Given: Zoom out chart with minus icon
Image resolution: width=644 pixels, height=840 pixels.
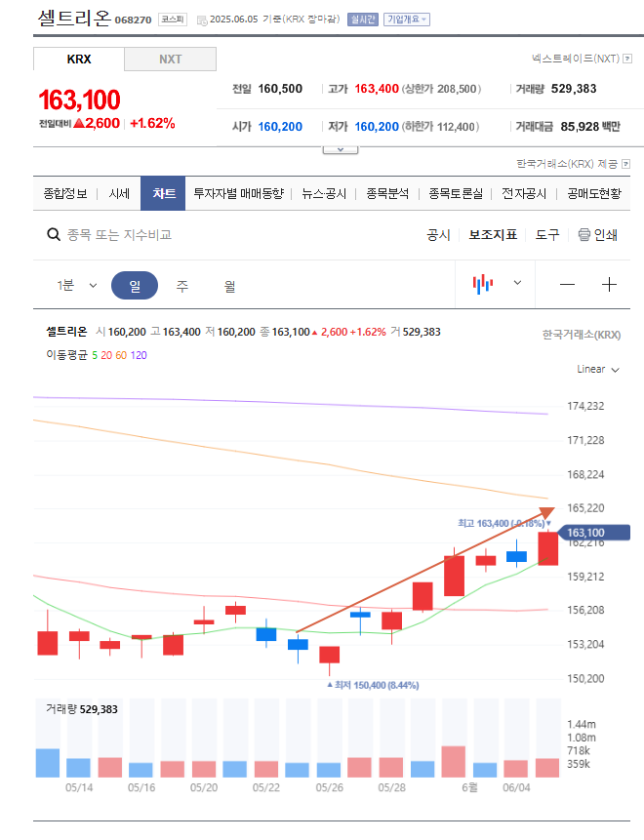Looking at the screenshot, I should coord(567,285).
